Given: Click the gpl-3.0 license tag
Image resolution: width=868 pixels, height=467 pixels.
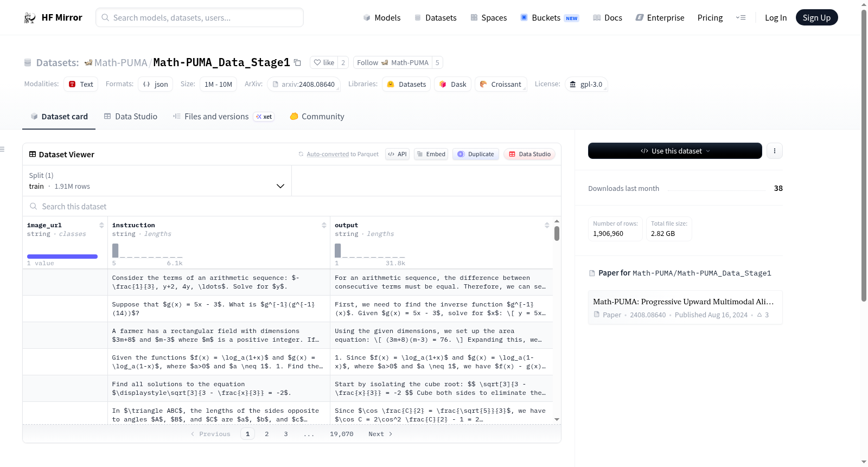Looking at the screenshot, I should pyautogui.click(x=586, y=84).
